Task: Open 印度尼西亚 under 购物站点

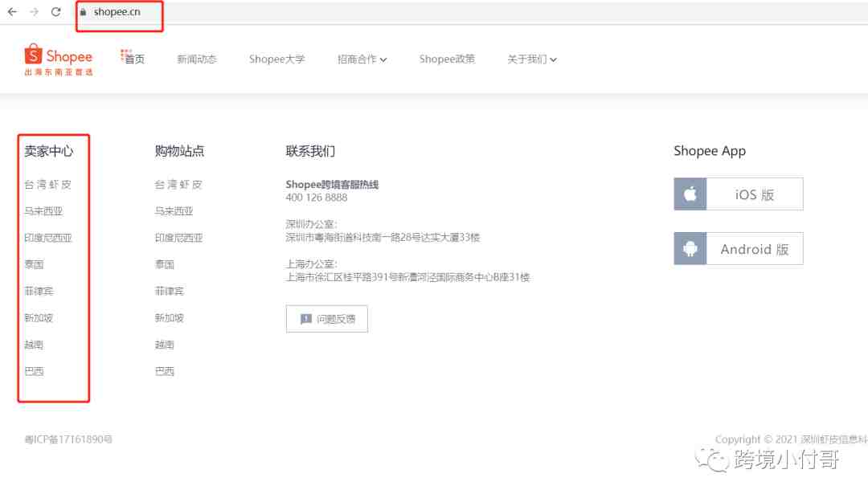Action: click(x=178, y=238)
